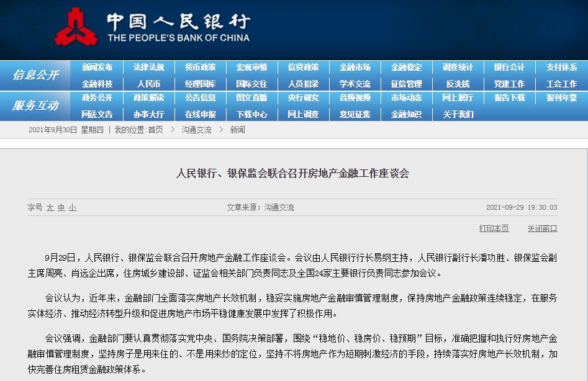The width and height of the screenshot is (588, 381).
Task: Open 调查统计 navigation link
Action: (x=458, y=67)
